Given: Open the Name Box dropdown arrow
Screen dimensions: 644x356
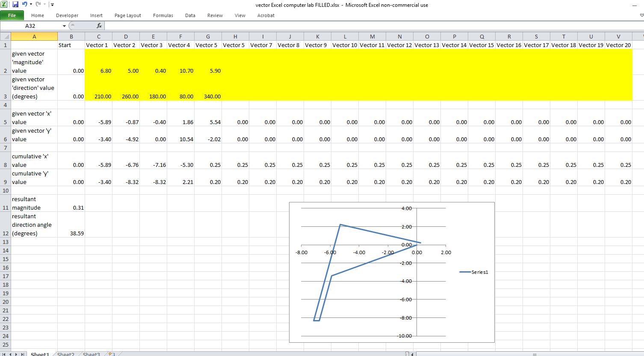Looking at the screenshot, I should coord(64,26).
